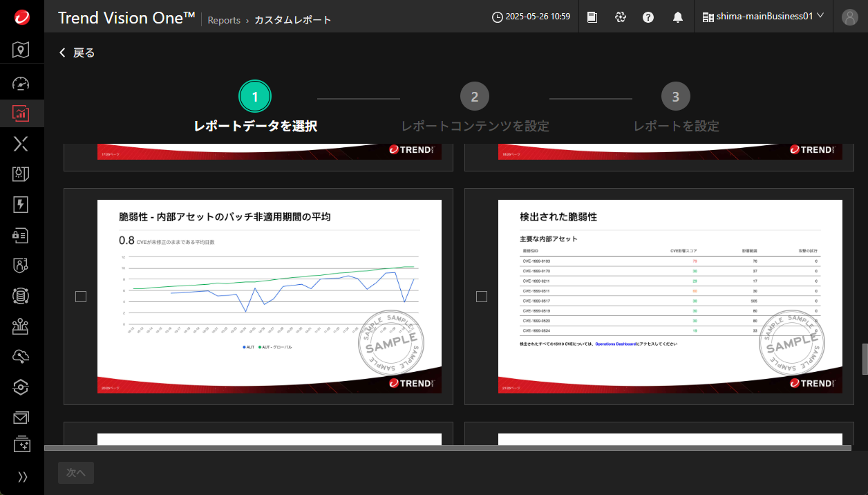Expand the sidebar with double-chevron icon
Image resolution: width=868 pixels, height=495 pixels.
(x=22, y=476)
